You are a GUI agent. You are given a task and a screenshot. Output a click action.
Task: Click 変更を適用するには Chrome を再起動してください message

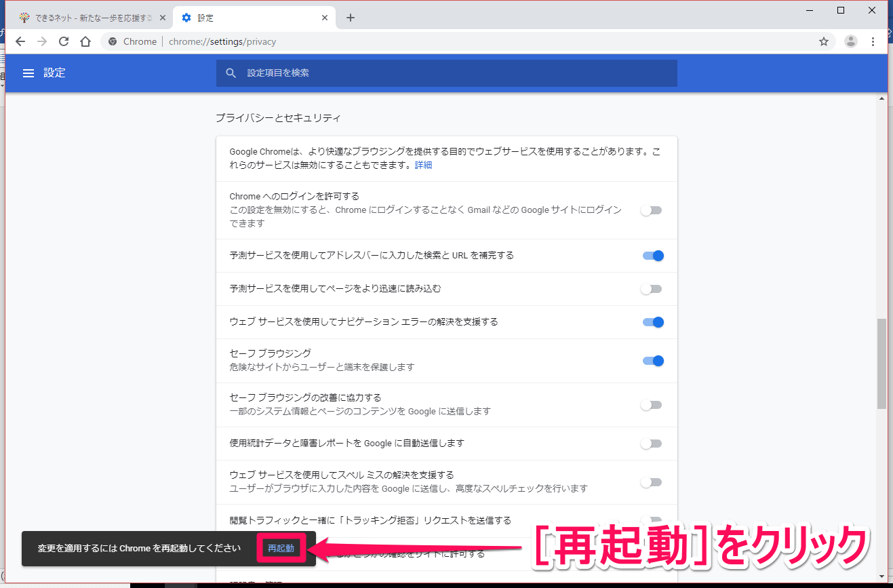coord(139,548)
